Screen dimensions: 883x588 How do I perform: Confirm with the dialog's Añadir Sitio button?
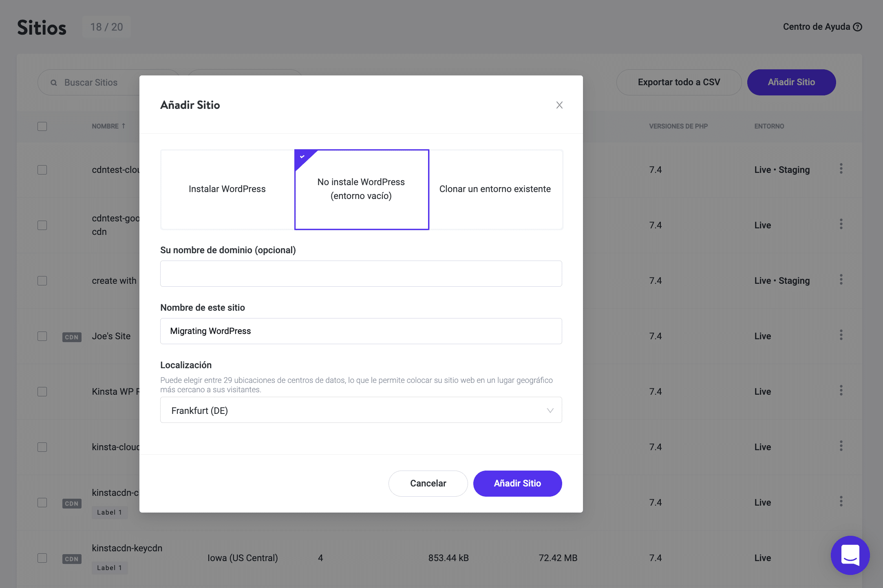pos(517,484)
